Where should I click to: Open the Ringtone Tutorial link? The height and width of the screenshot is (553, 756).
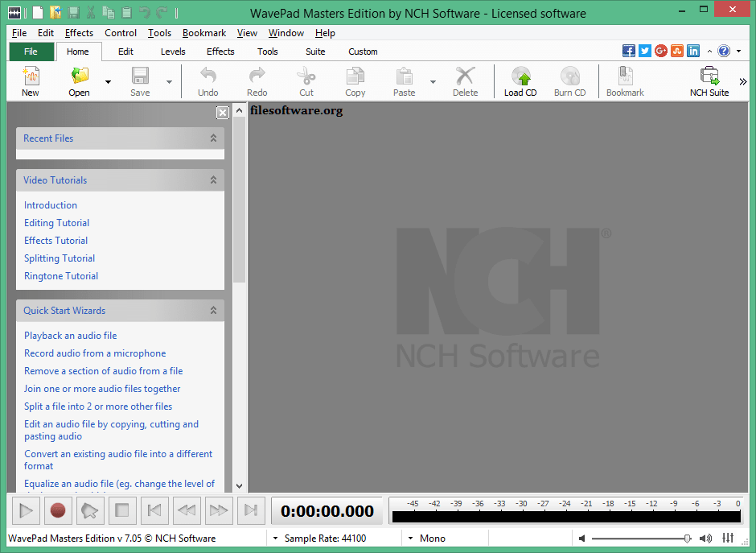click(61, 276)
